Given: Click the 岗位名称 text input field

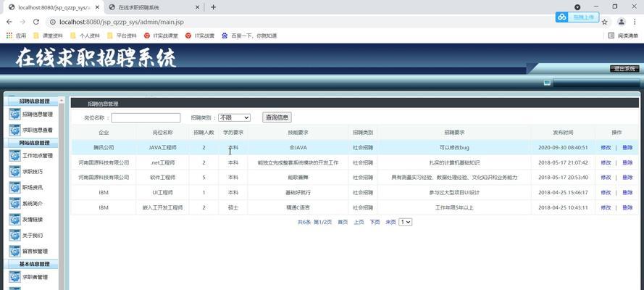Looking at the screenshot, I should (x=146, y=118).
